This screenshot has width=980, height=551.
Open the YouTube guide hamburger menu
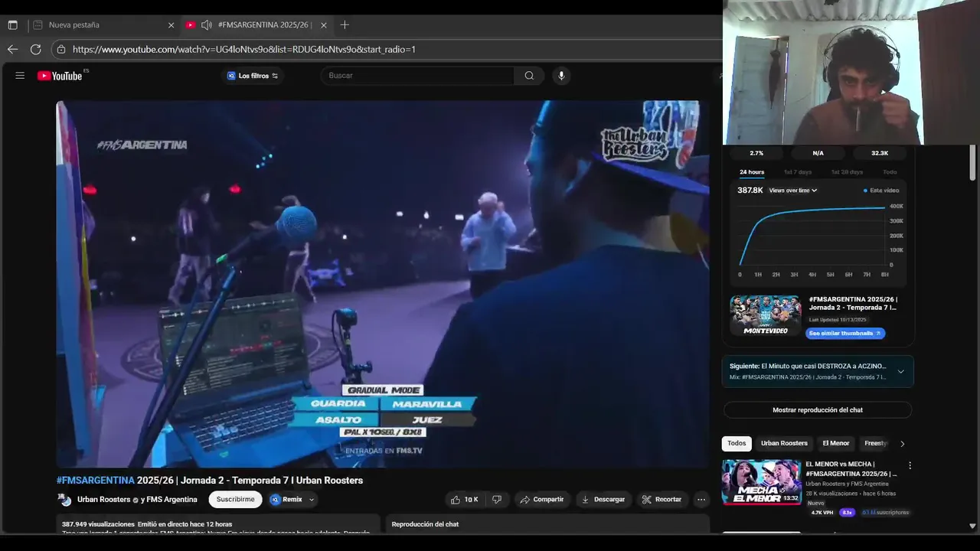(x=20, y=76)
